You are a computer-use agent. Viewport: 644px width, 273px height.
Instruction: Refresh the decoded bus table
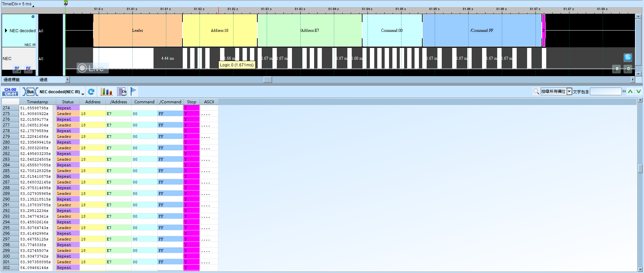[91, 92]
